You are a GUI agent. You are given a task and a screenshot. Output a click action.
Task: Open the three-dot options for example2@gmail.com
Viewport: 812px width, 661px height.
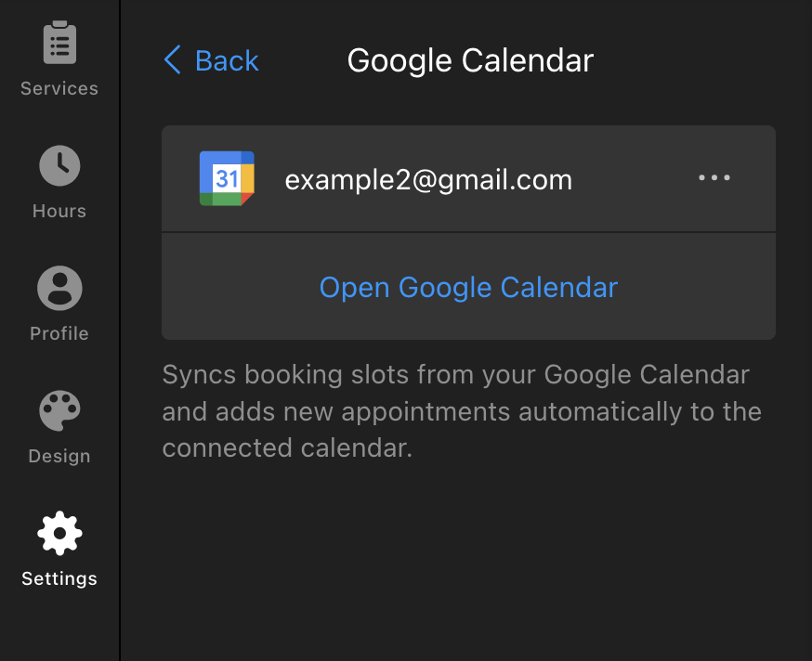714,178
